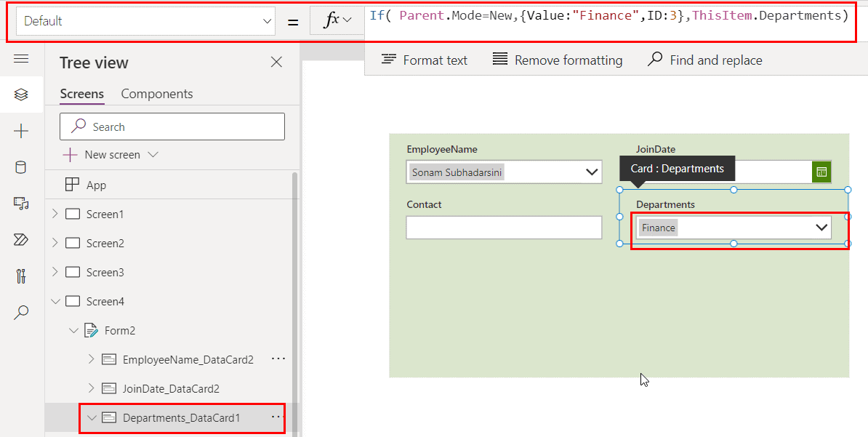Click inside the Contact input field
Screen dimensions: 868x437
[504, 227]
